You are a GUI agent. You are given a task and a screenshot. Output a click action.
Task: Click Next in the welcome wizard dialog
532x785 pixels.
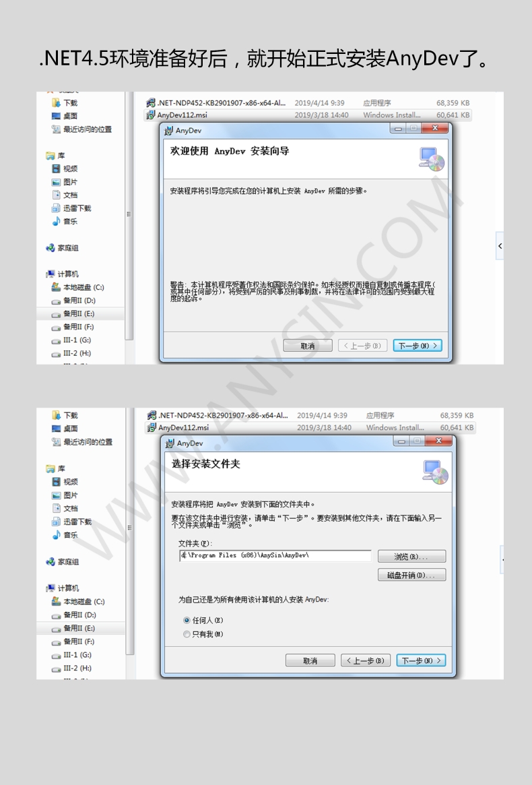point(418,346)
